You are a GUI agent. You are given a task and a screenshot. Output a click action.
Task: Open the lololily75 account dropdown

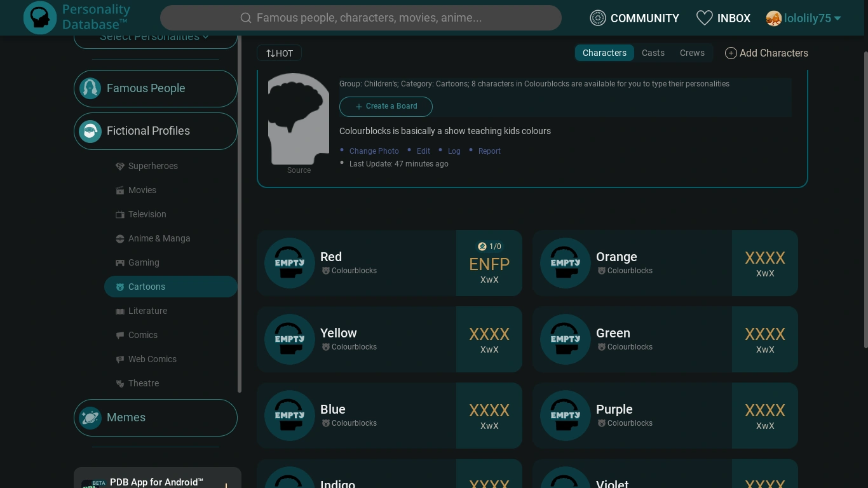coord(803,18)
